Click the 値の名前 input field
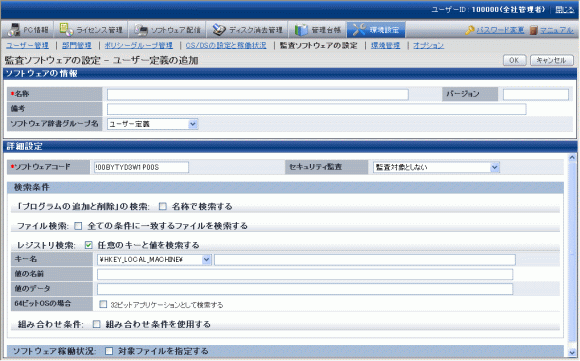 tap(305, 274)
